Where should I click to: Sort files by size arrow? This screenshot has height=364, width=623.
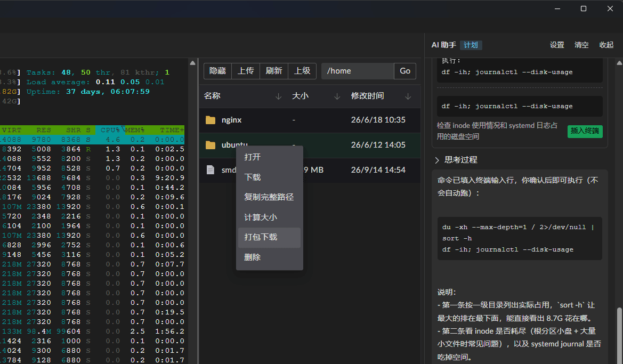point(337,96)
